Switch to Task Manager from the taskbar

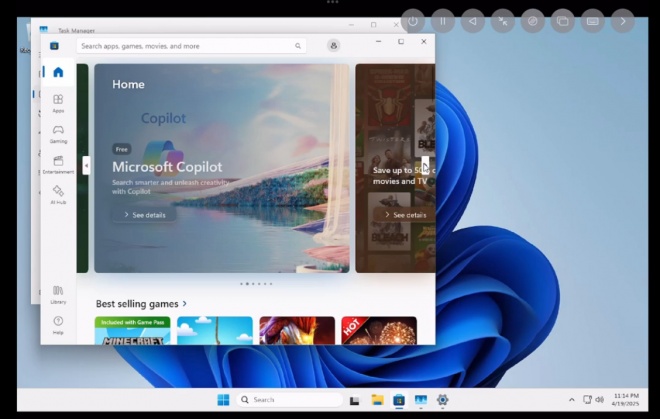click(421, 400)
